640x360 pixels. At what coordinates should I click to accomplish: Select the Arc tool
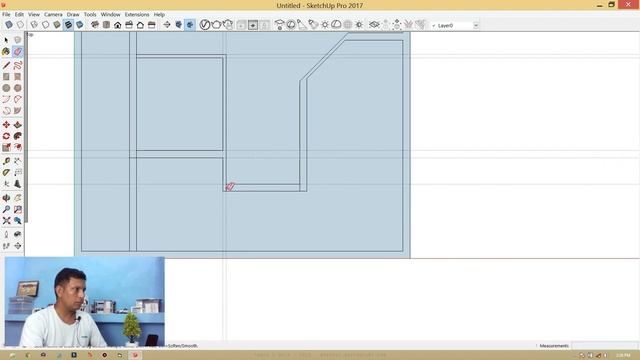[6, 99]
